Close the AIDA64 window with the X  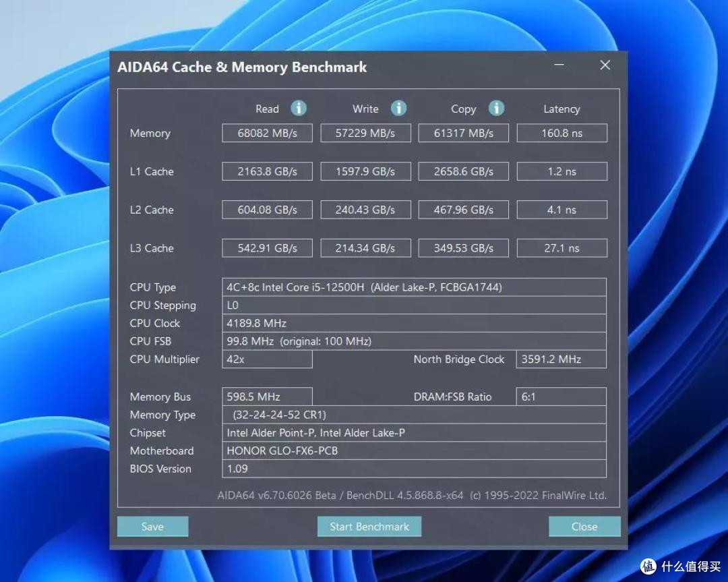click(605, 65)
